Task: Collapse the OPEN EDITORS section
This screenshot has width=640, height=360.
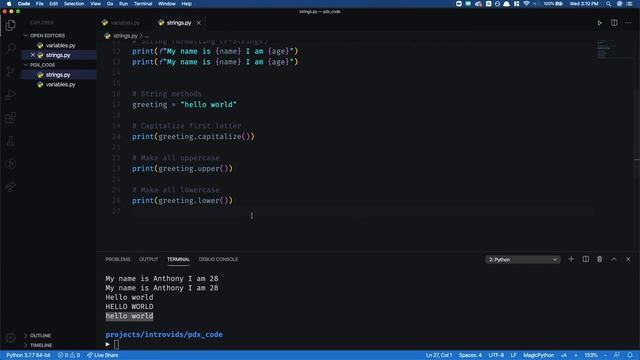Action: 47,36
